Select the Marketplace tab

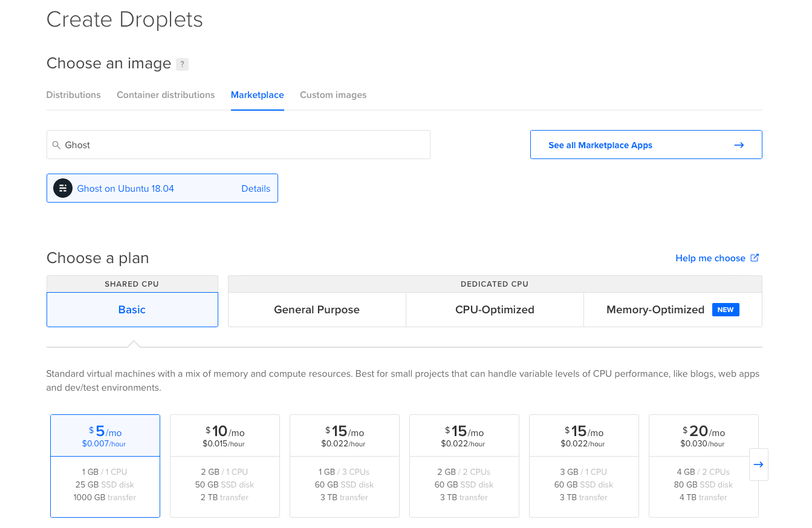click(258, 95)
